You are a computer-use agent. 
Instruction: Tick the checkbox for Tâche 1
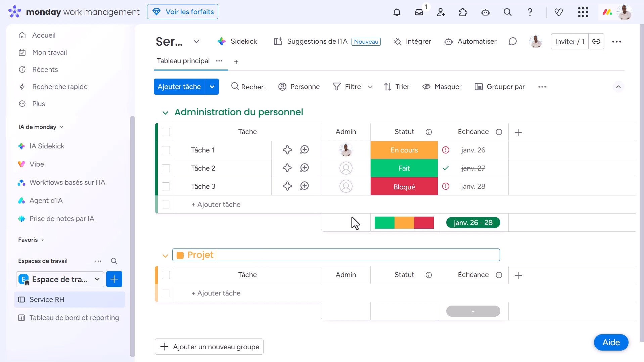pos(166,150)
